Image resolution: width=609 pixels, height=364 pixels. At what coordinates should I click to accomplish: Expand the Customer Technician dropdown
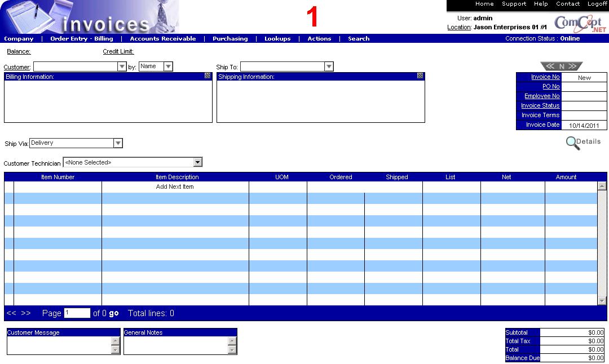197,162
